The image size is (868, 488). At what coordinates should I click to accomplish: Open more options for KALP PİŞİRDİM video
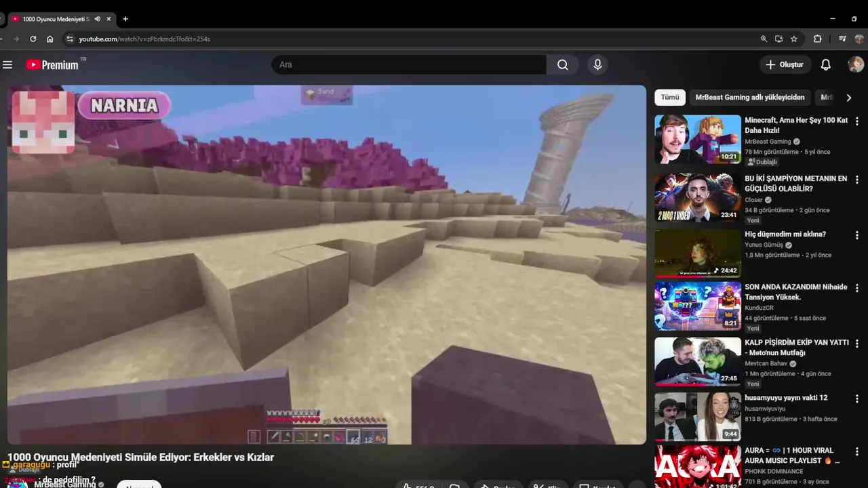(x=857, y=344)
